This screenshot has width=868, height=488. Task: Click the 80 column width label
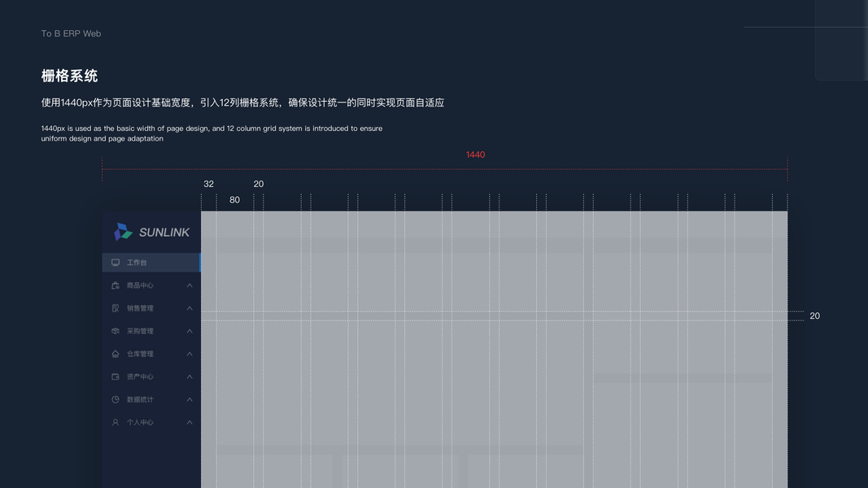(235, 200)
